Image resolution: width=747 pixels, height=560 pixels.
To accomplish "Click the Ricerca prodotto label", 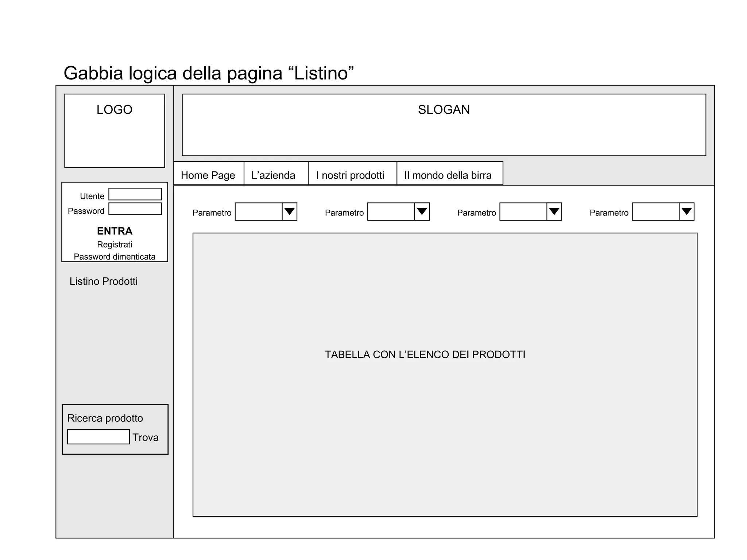I will [105, 418].
